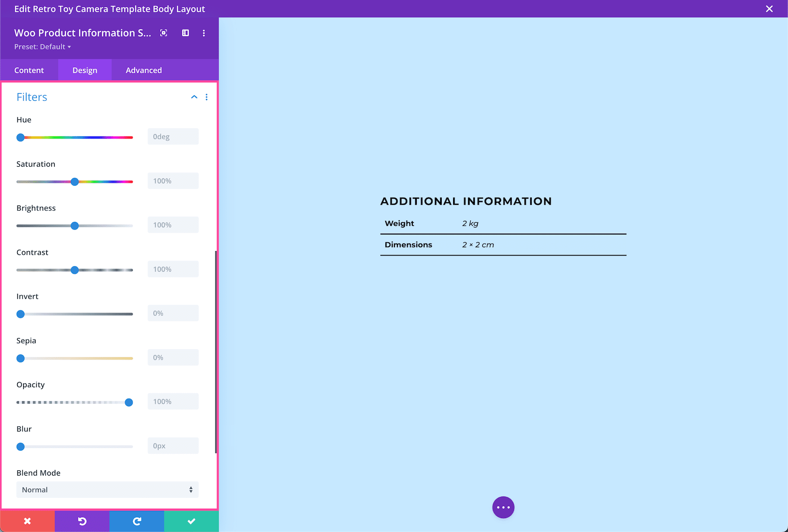The height and width of the screenshot is (532, 788).
Task: Open page settings via the purple three-dot circle
Action: 503,507
